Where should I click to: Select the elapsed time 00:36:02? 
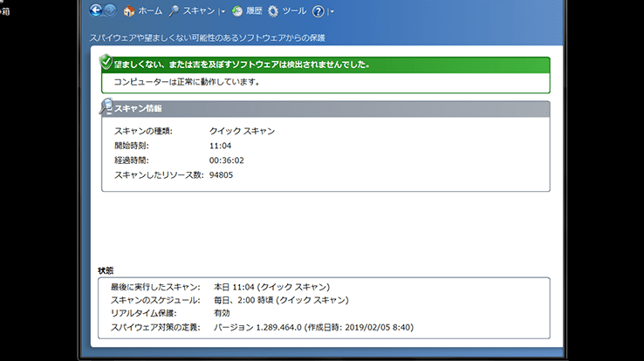pyautogui.click(x=226, y=160)
